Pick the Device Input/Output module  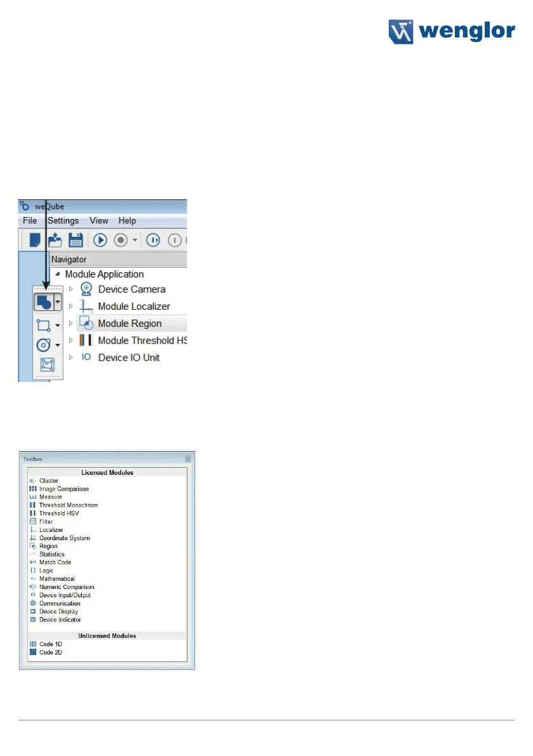tap(65, 595)
